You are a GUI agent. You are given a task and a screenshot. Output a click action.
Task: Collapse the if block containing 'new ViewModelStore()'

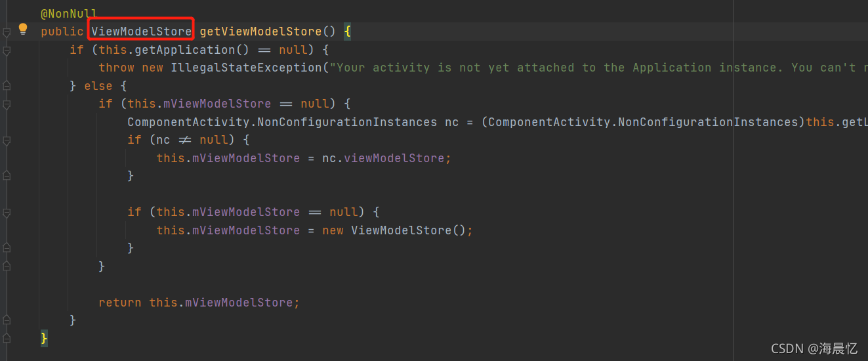pos(7,212)
